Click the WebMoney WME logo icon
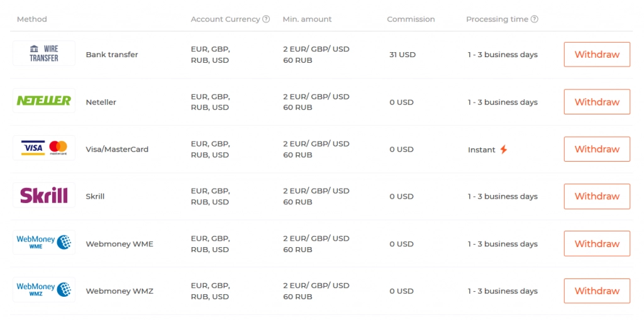644x320 pixels. click(x=44, y=243)
